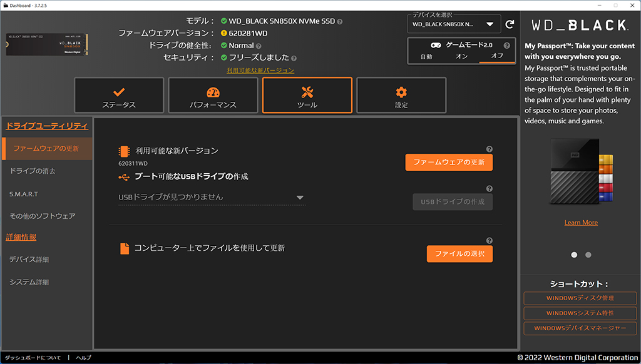
Task: Click ヘルプ in the footer
Action: point(83,358)
